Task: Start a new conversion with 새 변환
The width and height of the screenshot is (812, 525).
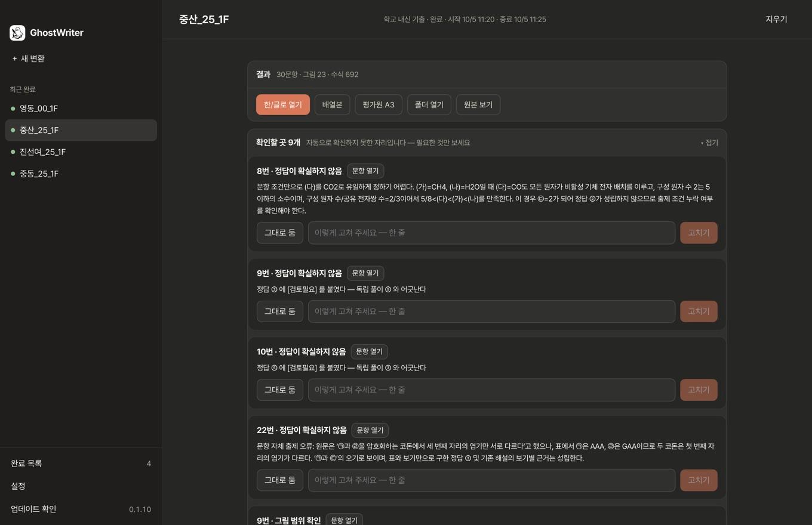Action: tap(29, 58)
